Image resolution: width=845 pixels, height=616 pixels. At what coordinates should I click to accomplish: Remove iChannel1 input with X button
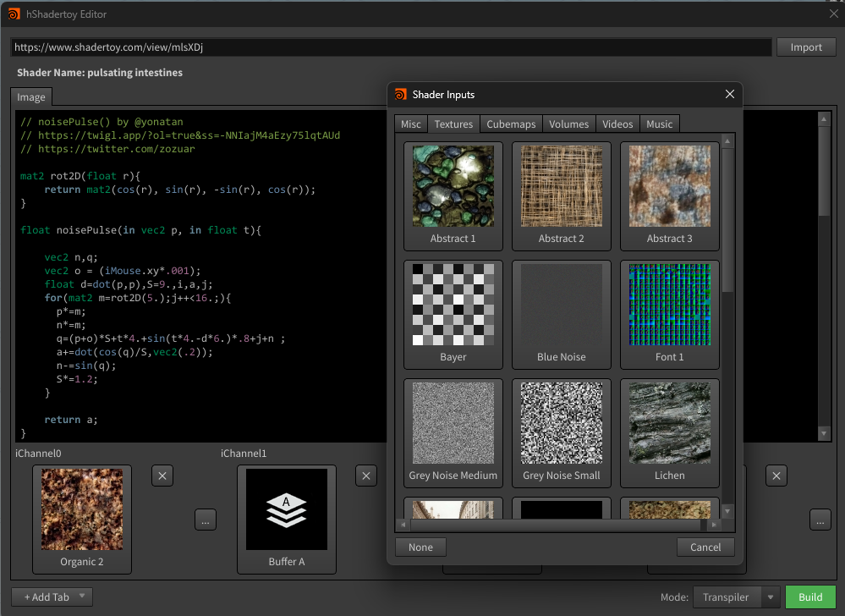[366, 476]
